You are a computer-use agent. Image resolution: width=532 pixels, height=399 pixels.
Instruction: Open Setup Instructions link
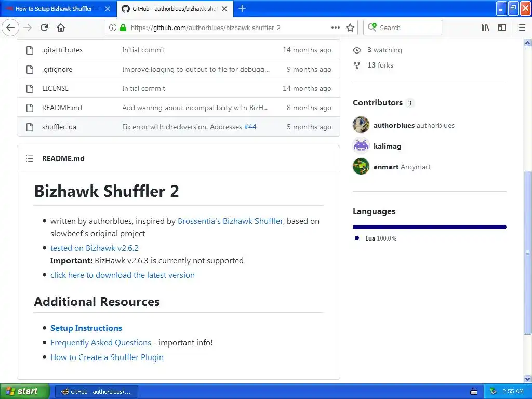pos(86,328)
